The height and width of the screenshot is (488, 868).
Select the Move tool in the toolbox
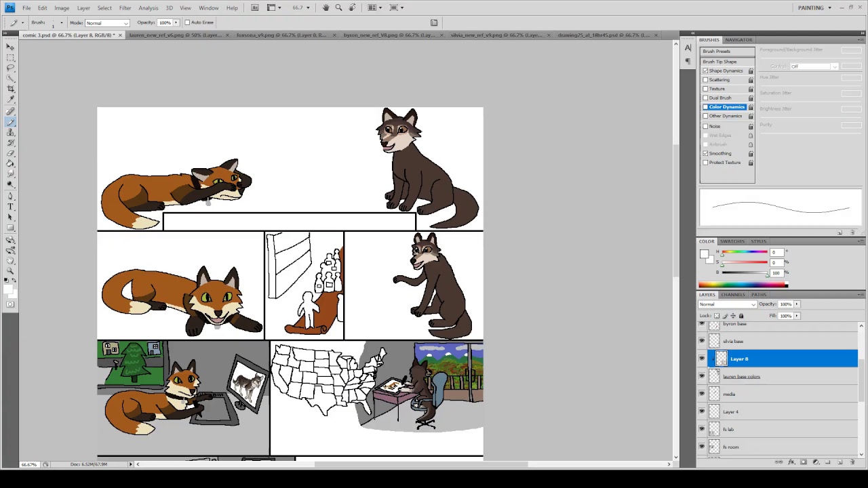point(10,46)
